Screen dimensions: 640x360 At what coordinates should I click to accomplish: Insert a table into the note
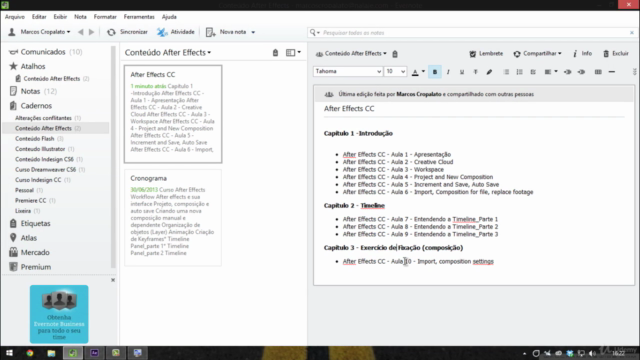[x=598, y=72]
